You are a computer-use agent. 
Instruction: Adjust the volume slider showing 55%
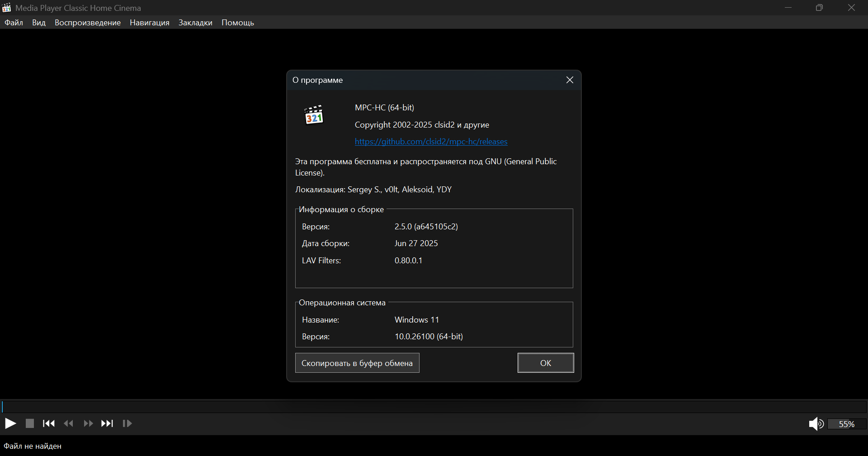coord(847,424)
